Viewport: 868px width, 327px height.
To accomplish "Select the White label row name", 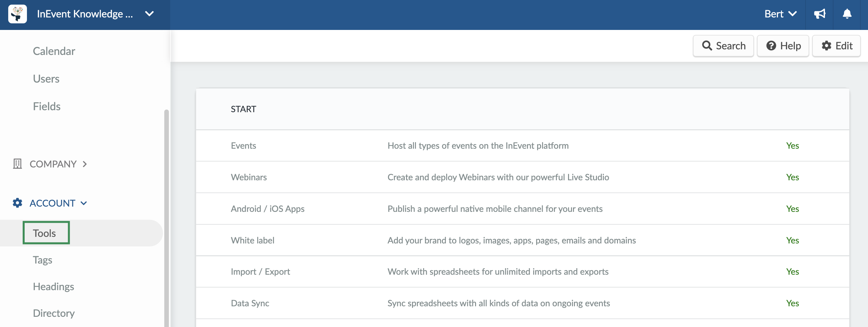I will (252, 240).
